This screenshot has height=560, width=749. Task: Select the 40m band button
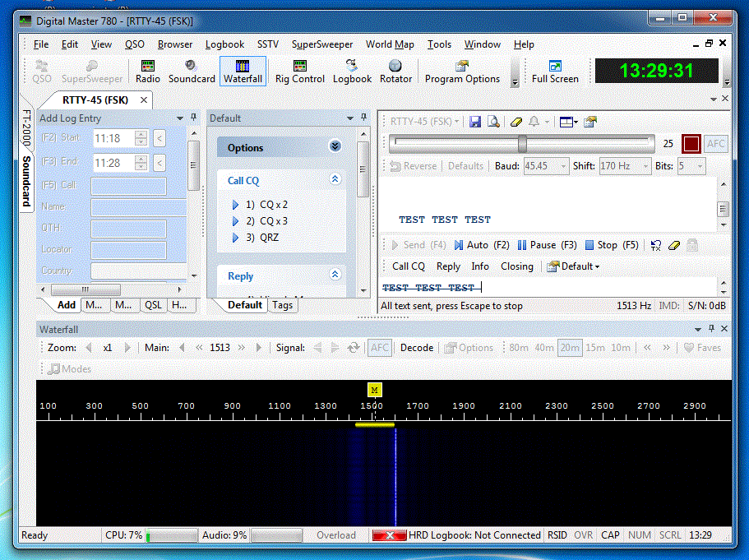tap(544, 348)
